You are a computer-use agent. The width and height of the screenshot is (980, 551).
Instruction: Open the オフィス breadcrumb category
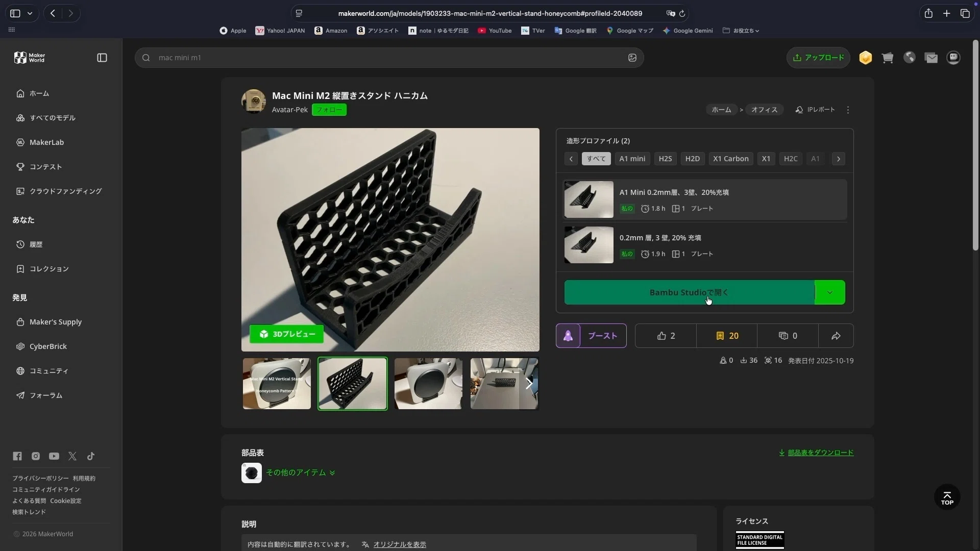pyautogui.click(x=764, y=110)
